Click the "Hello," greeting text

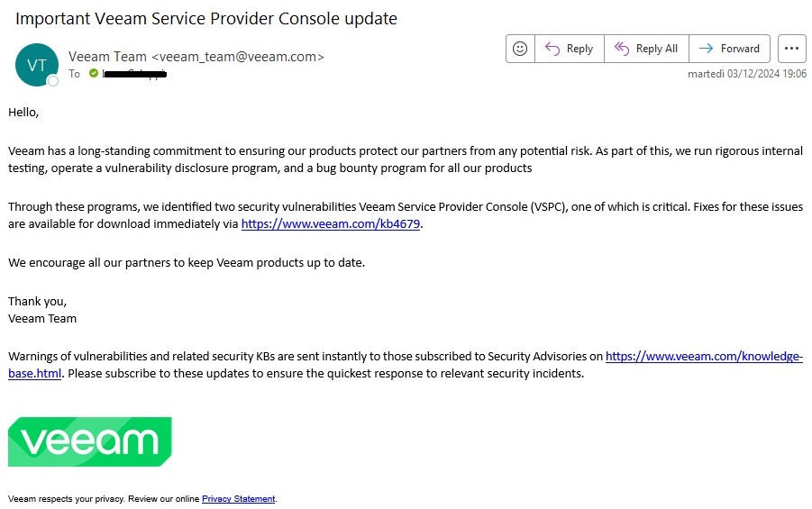(x=23, y=113)
